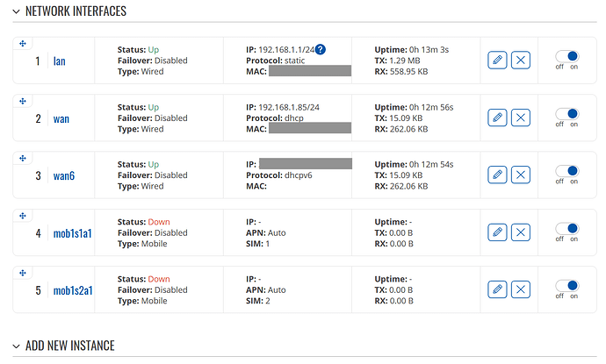Screen dimensions: 606x364
Task: Collapse the Network Interfaces section
Action: point(16,11)
